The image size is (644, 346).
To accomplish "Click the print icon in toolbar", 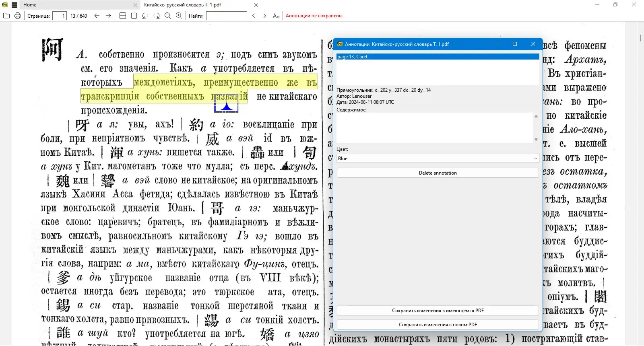I will pos(18,16).
